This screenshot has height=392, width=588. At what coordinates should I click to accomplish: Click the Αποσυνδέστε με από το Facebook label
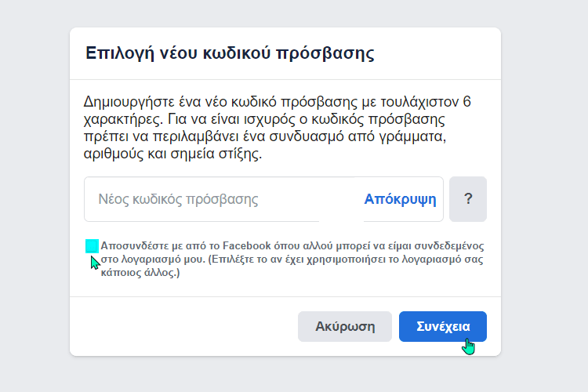click(x=292, y=259)
